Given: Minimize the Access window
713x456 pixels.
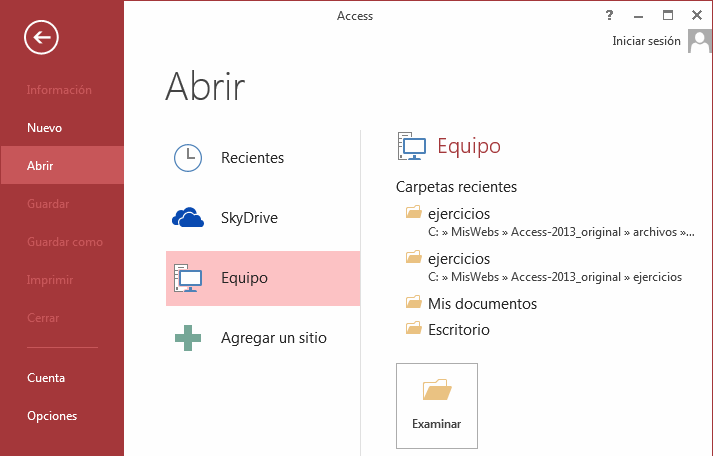Looking at the screenshot, I should tap(639, 15).
